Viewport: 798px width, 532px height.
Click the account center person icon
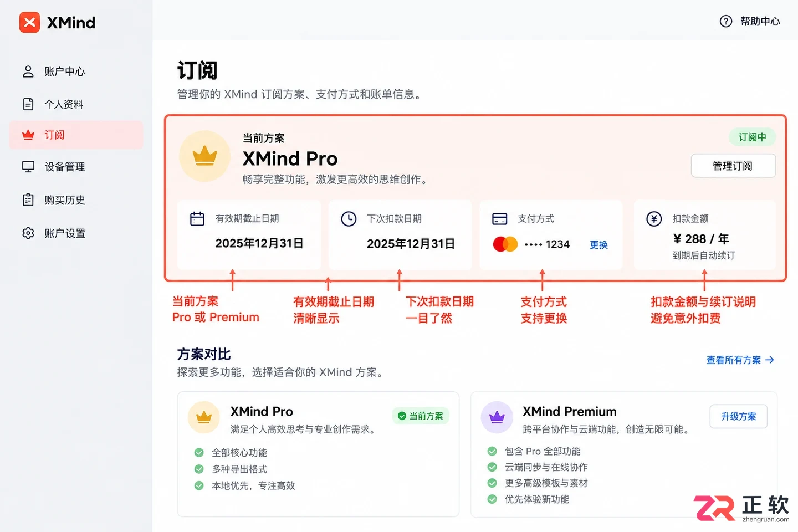tap(28, 71)
